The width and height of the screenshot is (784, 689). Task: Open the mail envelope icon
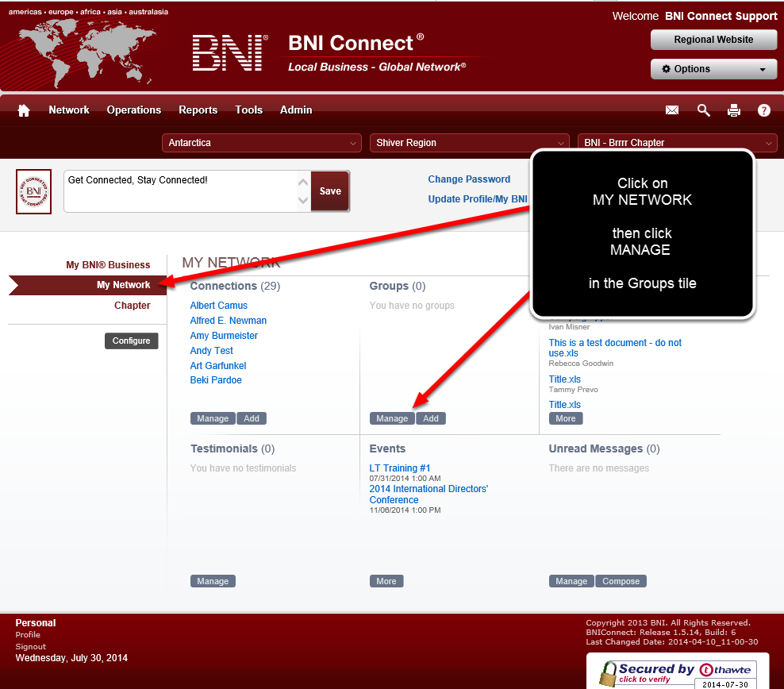point(671,110)
